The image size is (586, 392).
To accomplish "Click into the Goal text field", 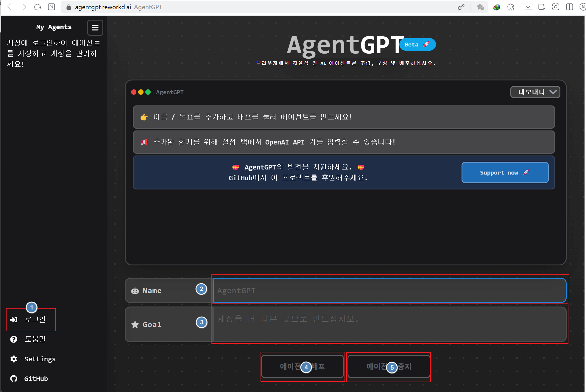I will (x=389, y=324).
